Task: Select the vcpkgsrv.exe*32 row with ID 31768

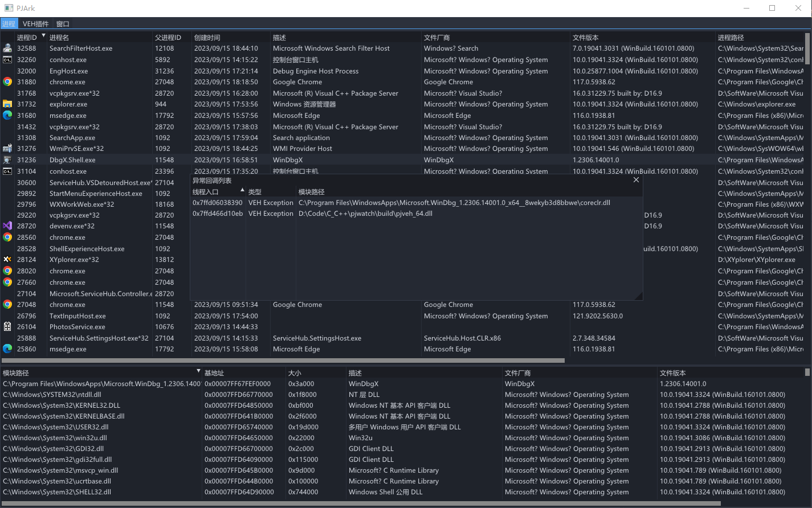Action: (x=402, y=93)
